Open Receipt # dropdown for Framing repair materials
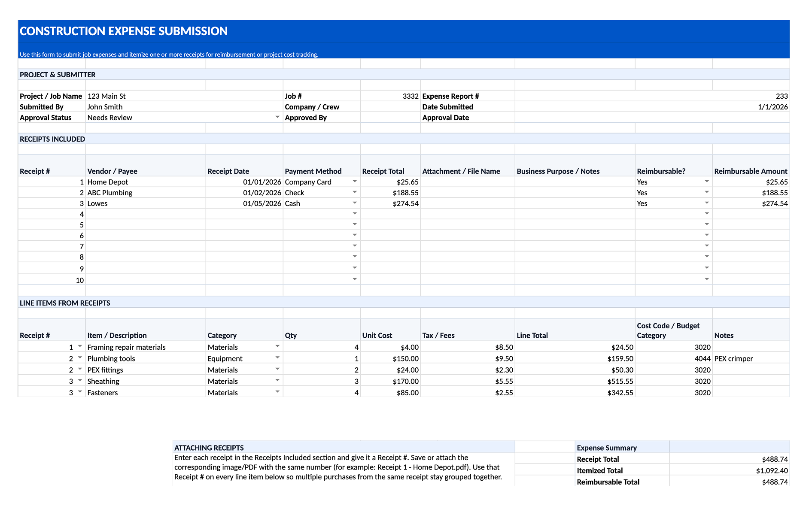Image resolution: width=812 pixels, height=506 pixels. click(80, 346)
